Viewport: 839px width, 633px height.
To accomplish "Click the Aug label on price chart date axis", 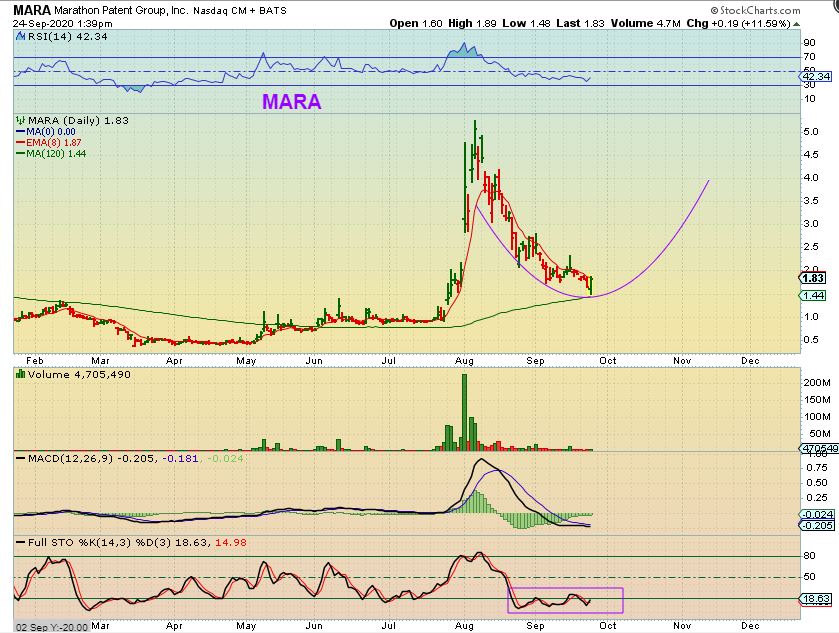I will pos(464,361).
